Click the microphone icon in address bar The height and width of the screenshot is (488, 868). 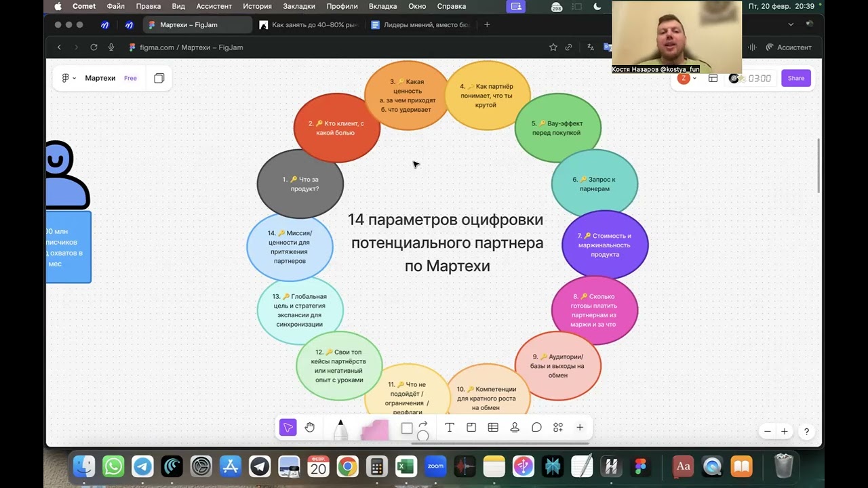[111, 47]
